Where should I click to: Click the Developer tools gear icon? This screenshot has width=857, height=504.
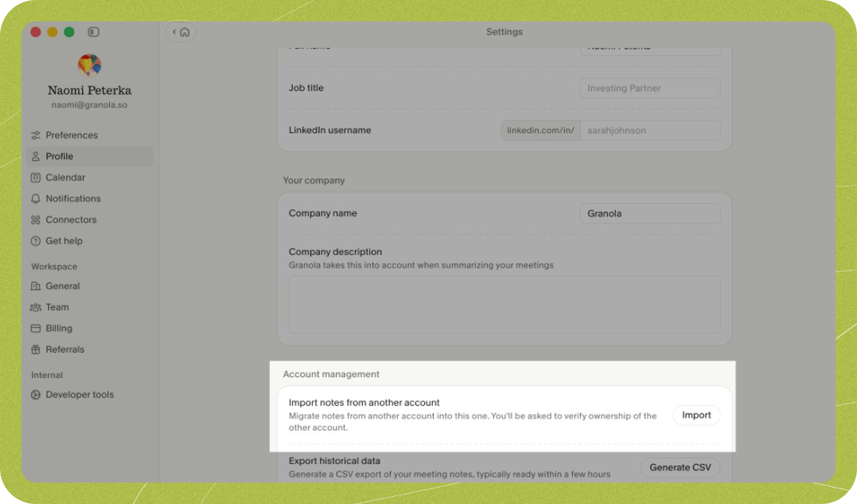tap(36, 395)
